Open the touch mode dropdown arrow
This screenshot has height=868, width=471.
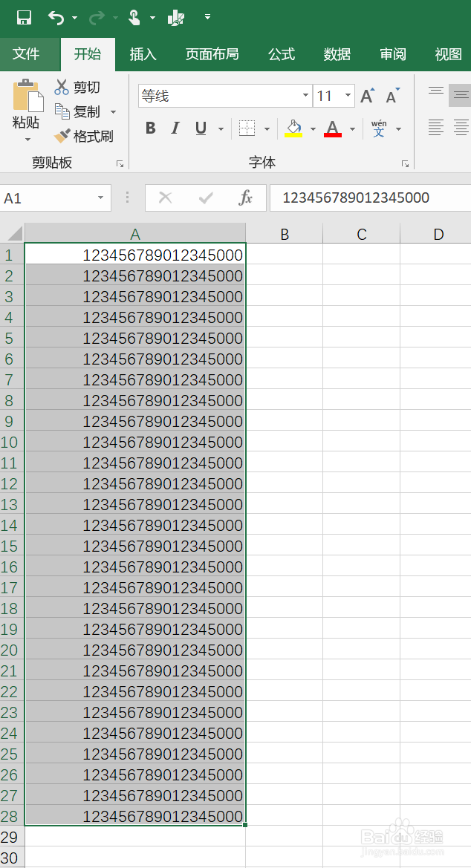(x=152, y=19)
